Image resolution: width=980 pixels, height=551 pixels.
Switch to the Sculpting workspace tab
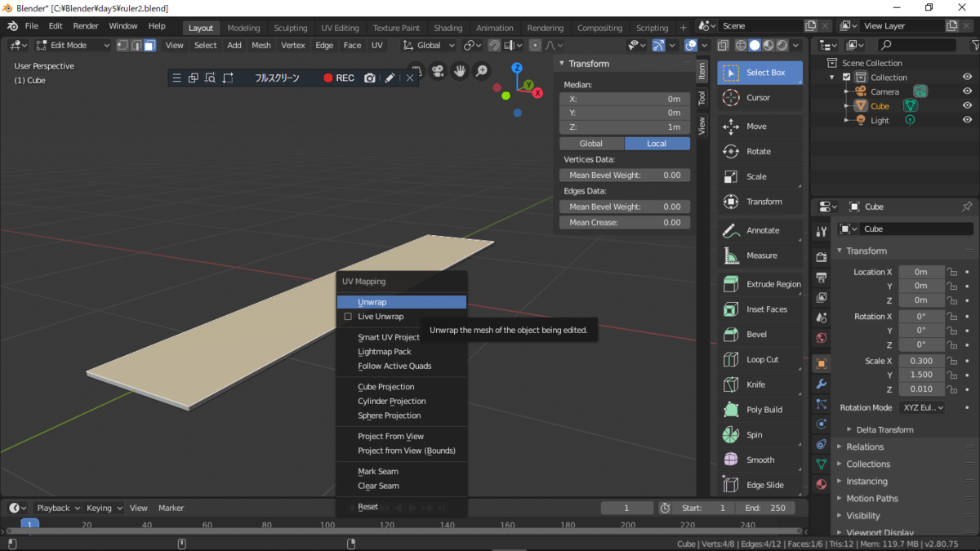[291, 28]
